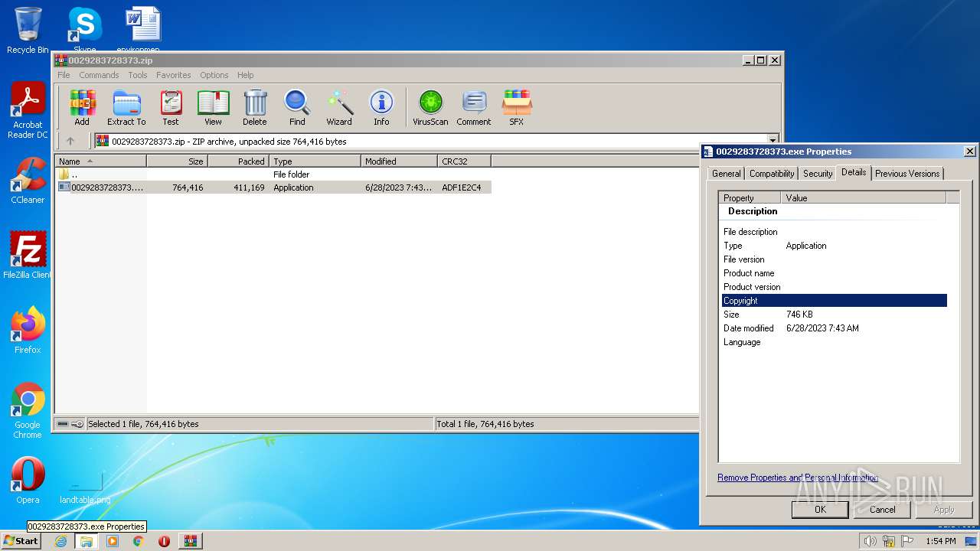Switch to the General tab
This screenshot has width=980, height=551.
pyautogui.click(x=726, y=174)
